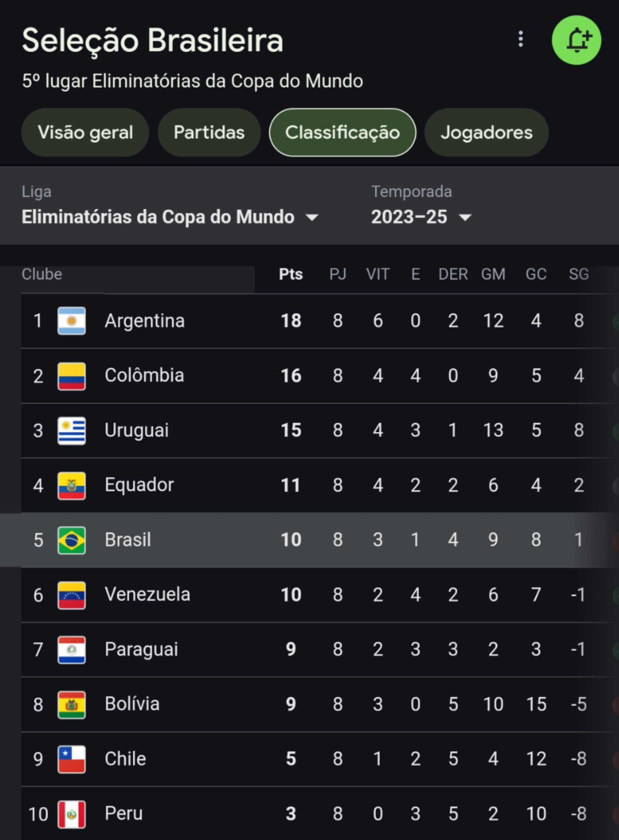
Task: Tap the Brasil flag icon
Action: click(x=71, y=540)
